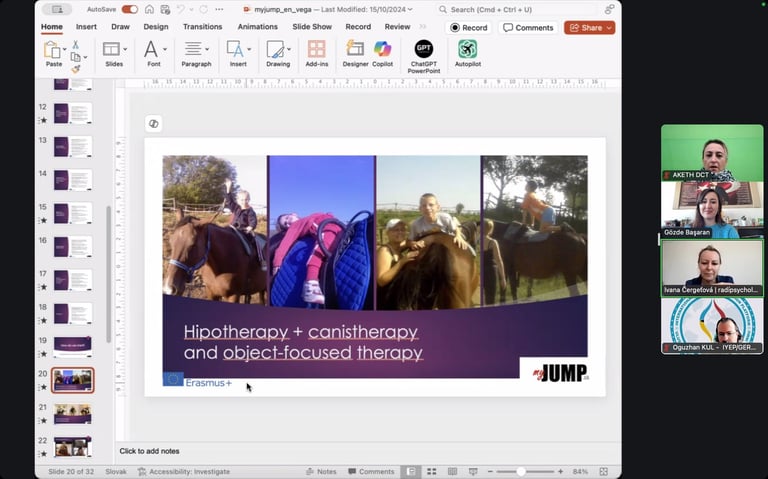Click the Save icon in title bar
This screenshot has height=479, width=768.
coord(165,9)
